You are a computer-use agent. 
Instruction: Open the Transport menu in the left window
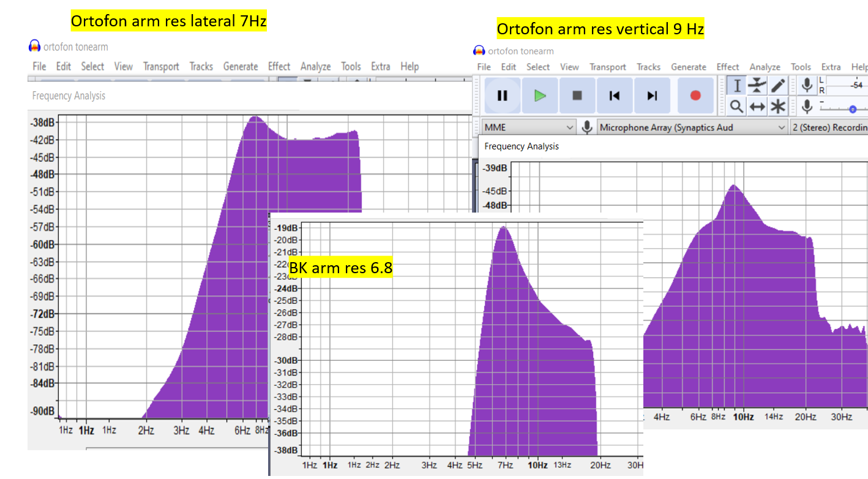(161, 66)
